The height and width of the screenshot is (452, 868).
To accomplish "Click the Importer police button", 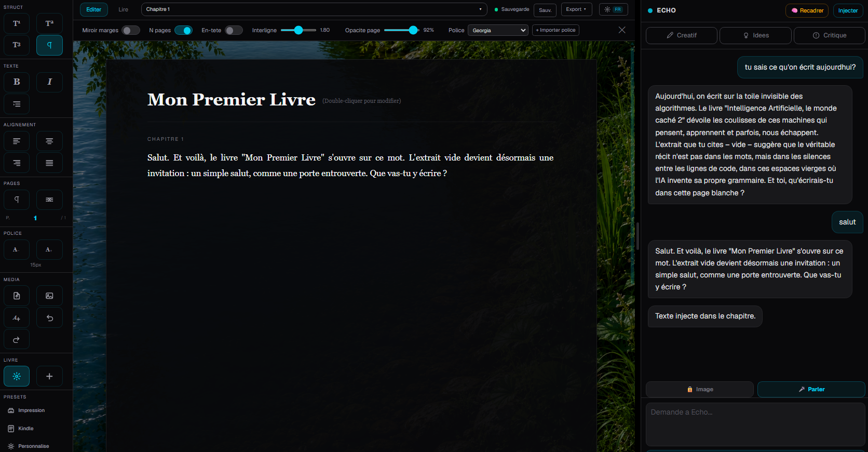I will [555, 30].
